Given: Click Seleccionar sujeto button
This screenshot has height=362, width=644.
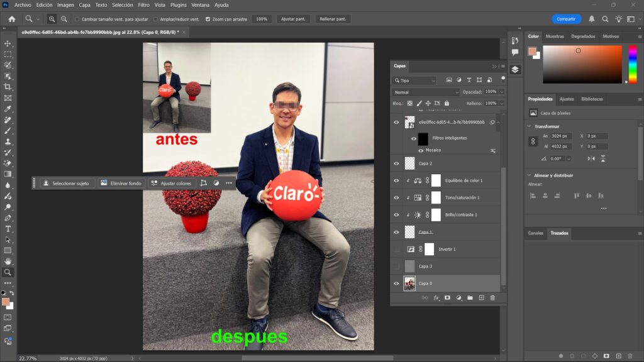Looking at the screenshot, I should [66, 183].
